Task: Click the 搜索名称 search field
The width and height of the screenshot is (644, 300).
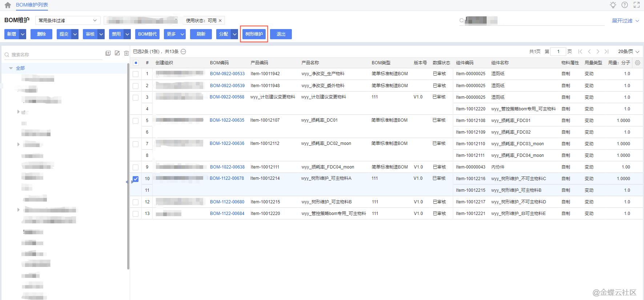Action: (x=55, y=55)
